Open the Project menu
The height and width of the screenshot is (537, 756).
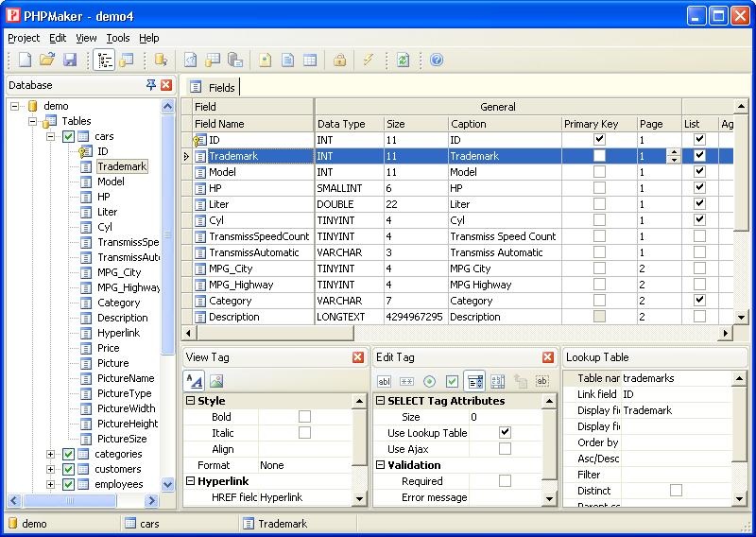pos(24,38)
